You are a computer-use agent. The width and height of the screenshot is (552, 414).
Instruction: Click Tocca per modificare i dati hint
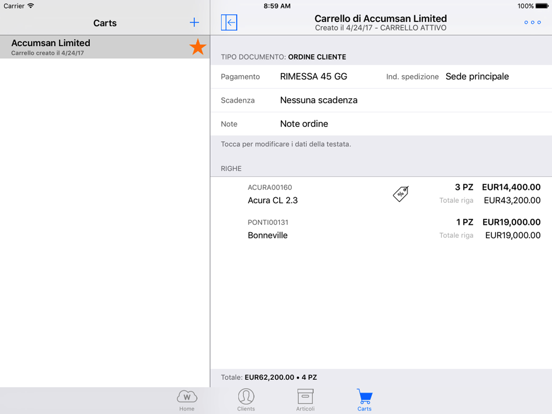[286, 144]
